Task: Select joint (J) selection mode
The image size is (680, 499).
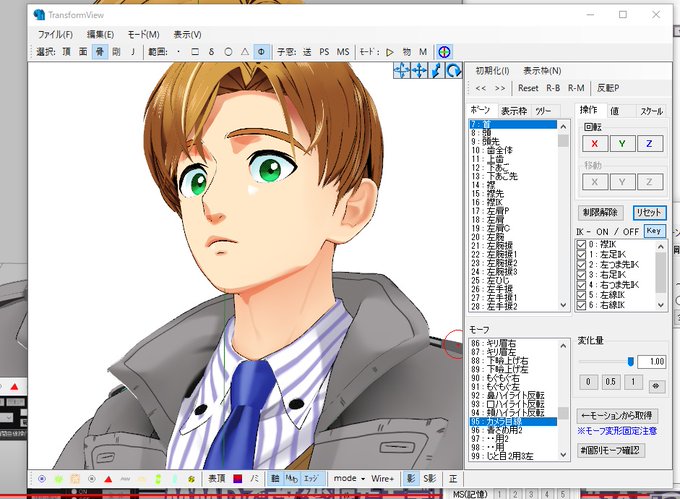Action: pos(133,52)
